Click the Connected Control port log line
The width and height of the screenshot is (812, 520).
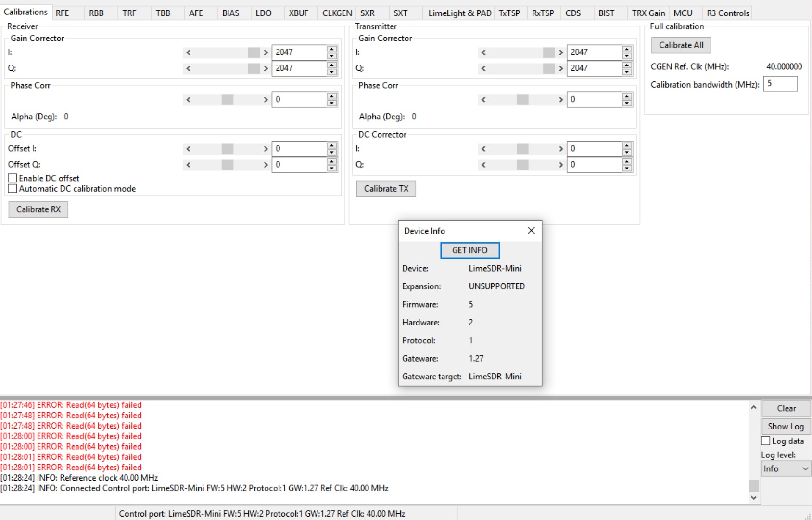pos(194,488)
